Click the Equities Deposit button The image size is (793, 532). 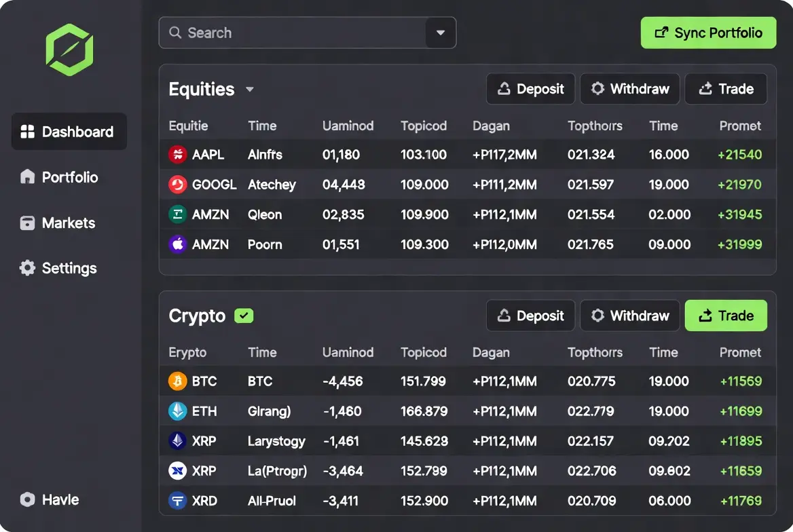point(530,89)
